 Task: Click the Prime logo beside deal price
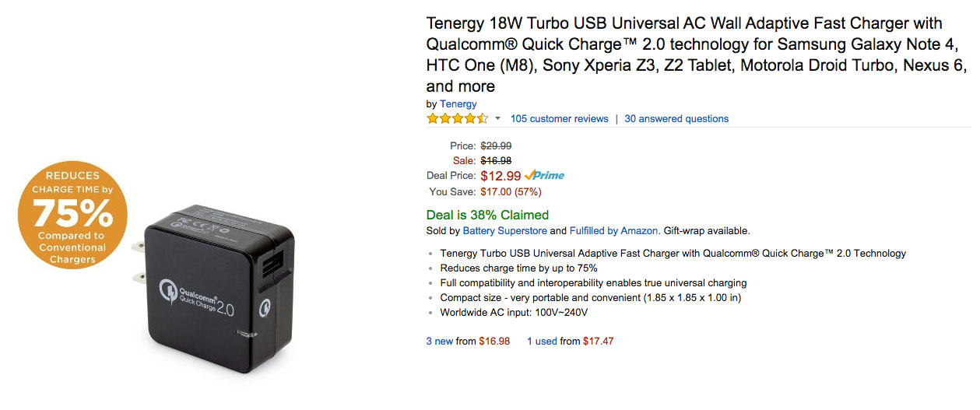(544, 176)
